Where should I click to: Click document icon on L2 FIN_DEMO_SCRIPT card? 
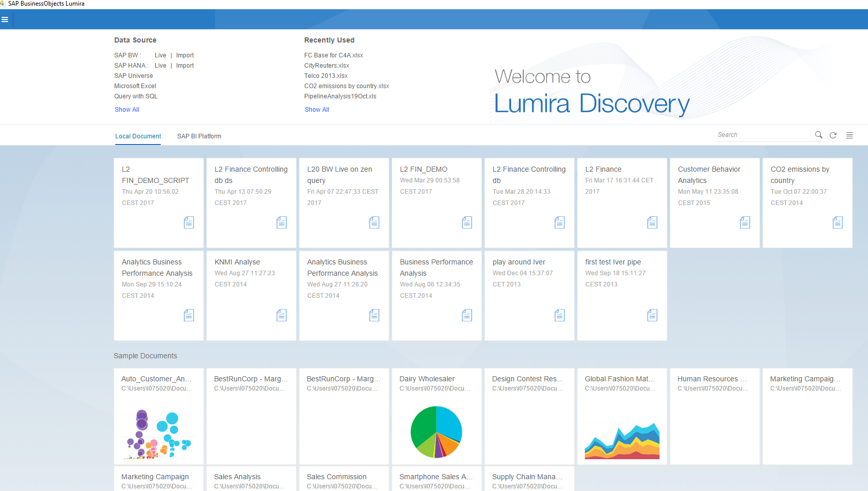[189, 222]
